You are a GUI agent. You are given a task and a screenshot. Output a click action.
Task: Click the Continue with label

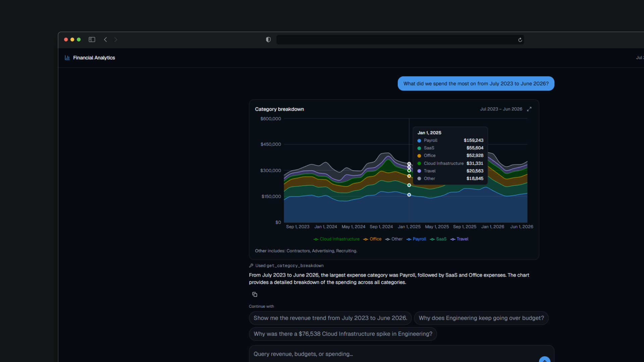[x=261, y=306]
